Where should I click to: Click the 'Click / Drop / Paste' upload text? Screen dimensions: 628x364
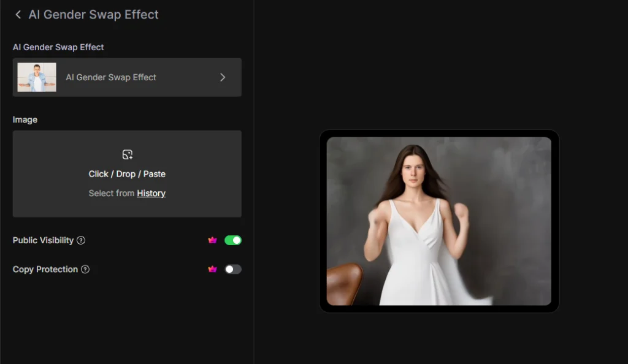(127, 174)
